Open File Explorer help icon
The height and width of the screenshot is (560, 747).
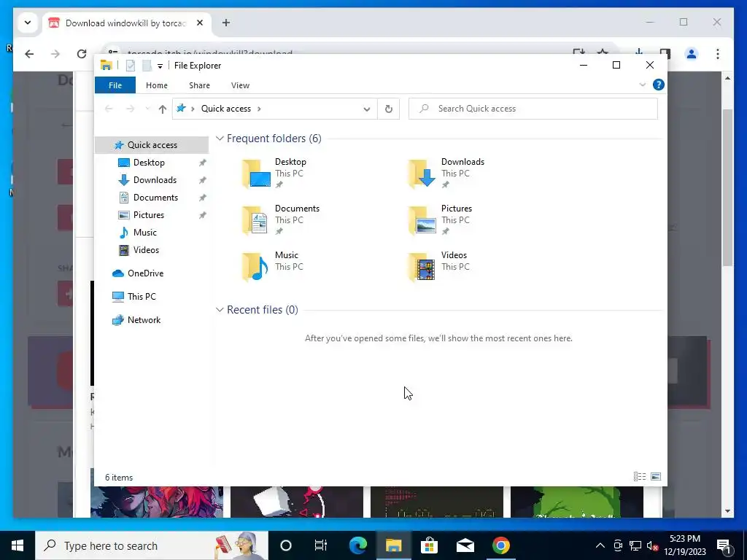pyautogui.click(x=659, y=85)
